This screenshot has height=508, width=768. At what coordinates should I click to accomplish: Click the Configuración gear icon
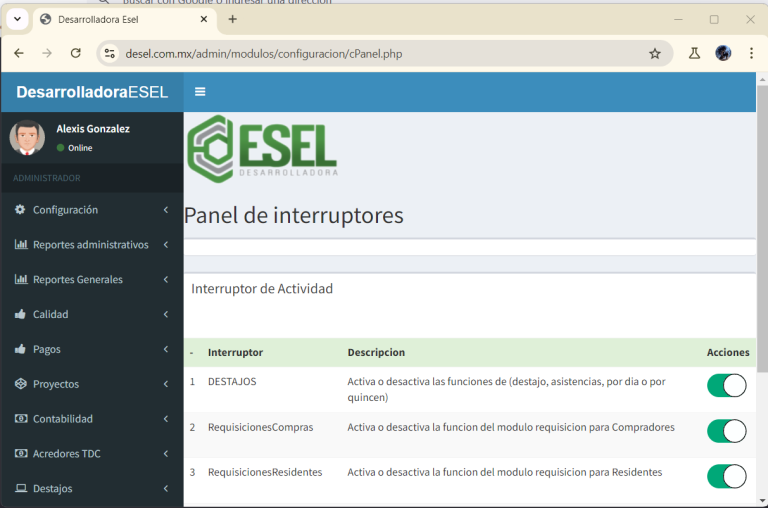point(20,210)
